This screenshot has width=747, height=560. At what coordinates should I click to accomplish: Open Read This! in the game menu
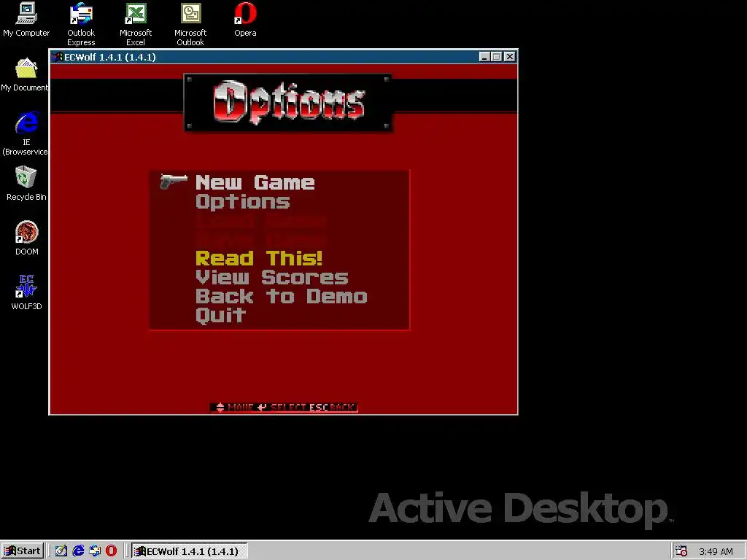coord(259,259)
